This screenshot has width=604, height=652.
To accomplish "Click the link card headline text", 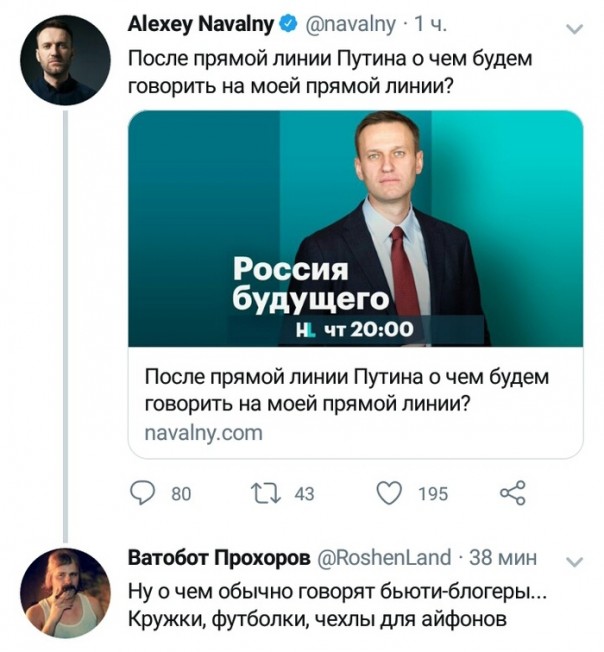I will [x=347, y=392].
